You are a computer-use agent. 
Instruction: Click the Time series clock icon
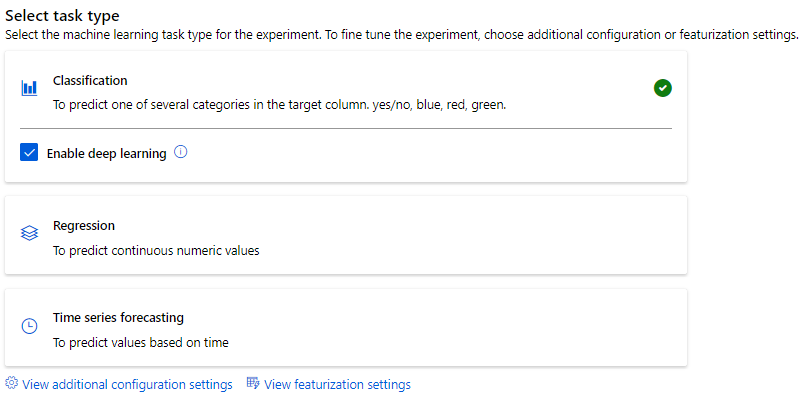29,326
